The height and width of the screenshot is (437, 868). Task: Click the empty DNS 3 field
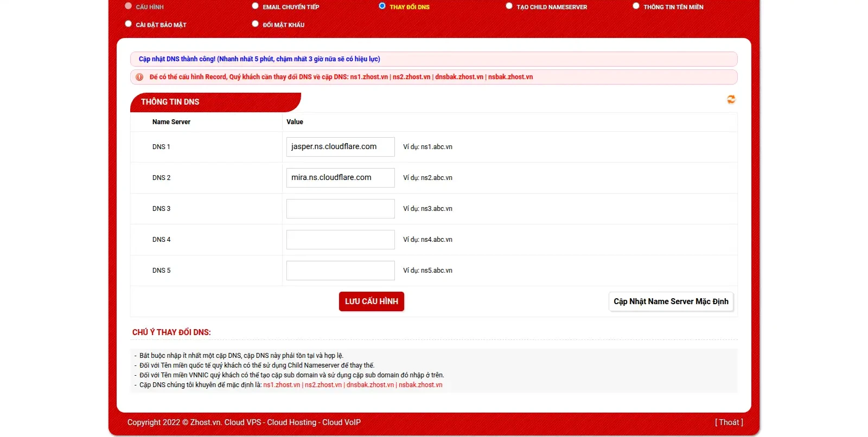click(x=340, y=209)
